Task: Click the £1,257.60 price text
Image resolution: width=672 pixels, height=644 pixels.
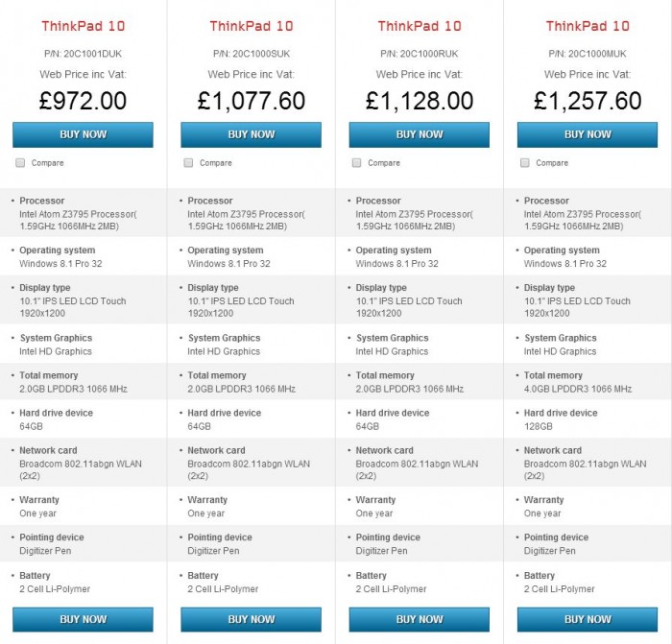Action: coord(588,100)
